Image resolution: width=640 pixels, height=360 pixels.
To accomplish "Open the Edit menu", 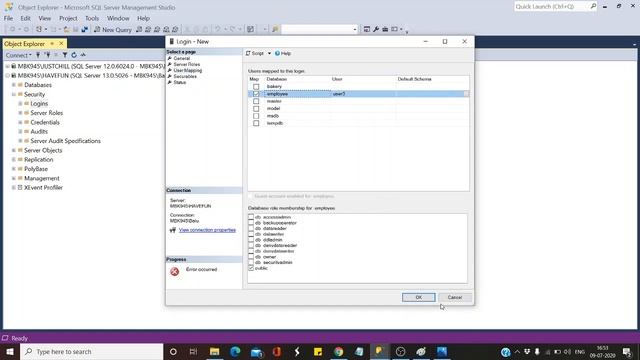I will (x=25, y=18).
